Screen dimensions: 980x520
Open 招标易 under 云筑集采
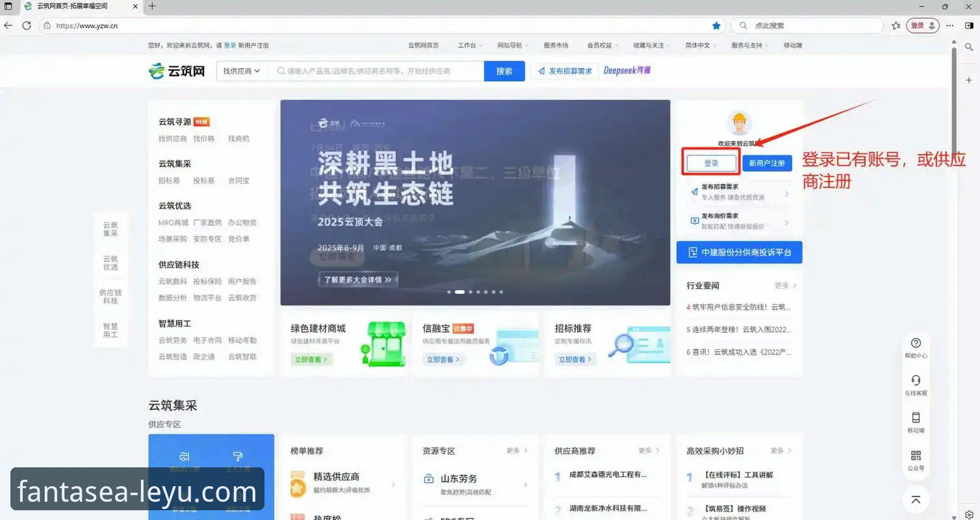[169, 181]
